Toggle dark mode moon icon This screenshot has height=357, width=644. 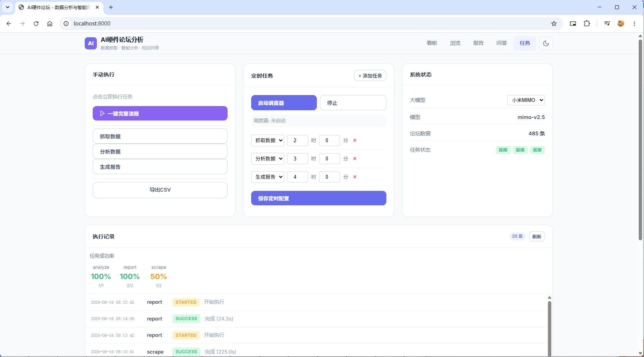[546, 43]
